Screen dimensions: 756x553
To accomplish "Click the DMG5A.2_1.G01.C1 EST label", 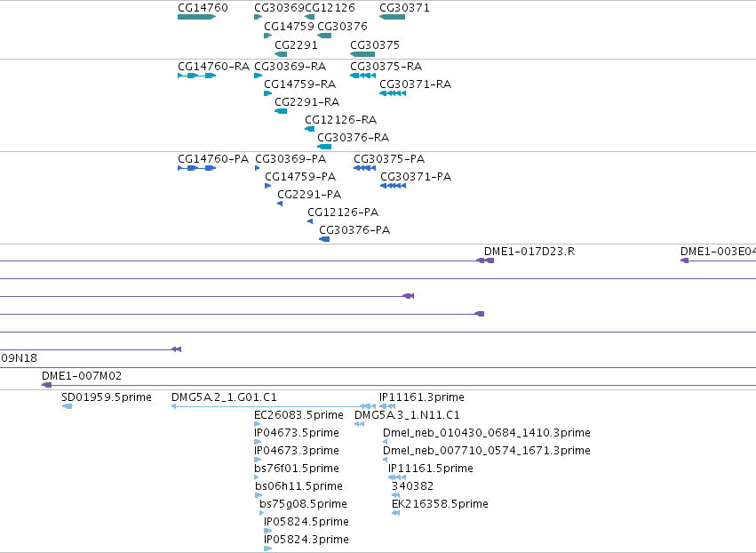I will click(x=224, y=397).
